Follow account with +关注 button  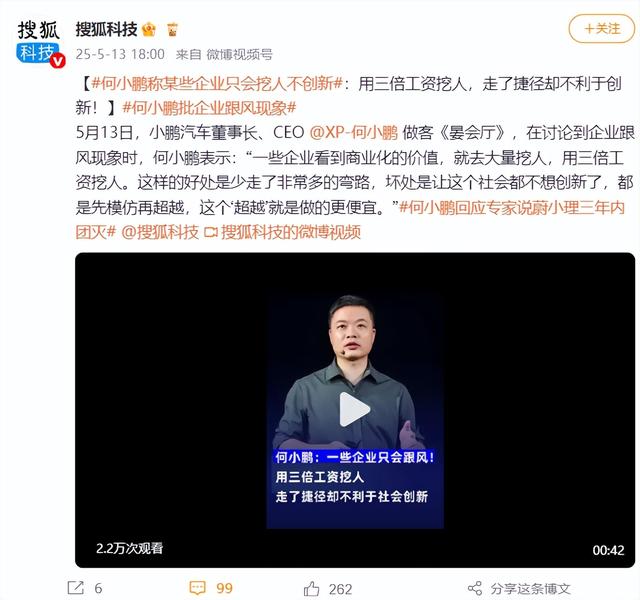(602, 28)
